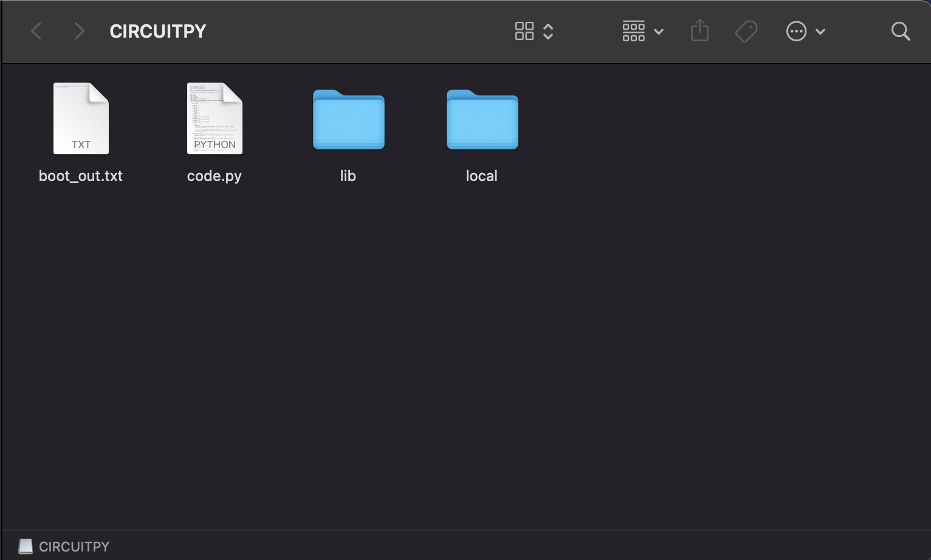Click the lib folder name label
931x560 pixels.
pyautogui.click(x=348, y=176)
